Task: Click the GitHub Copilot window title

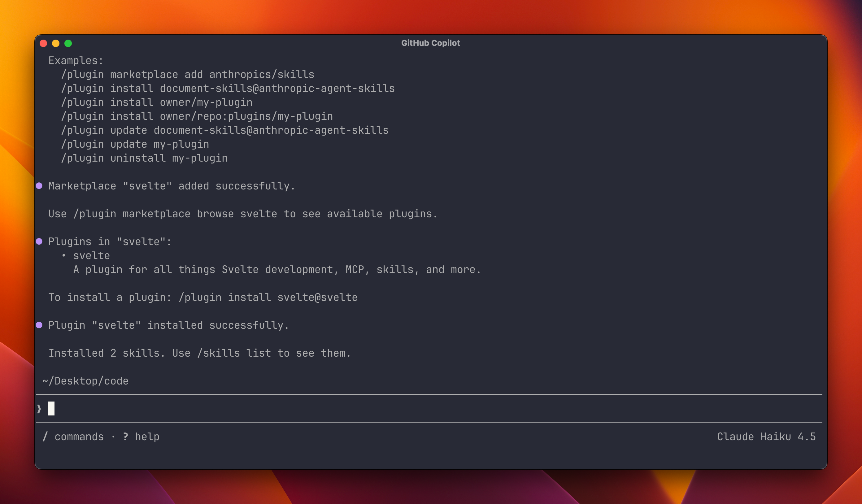Action: (430, 43)
